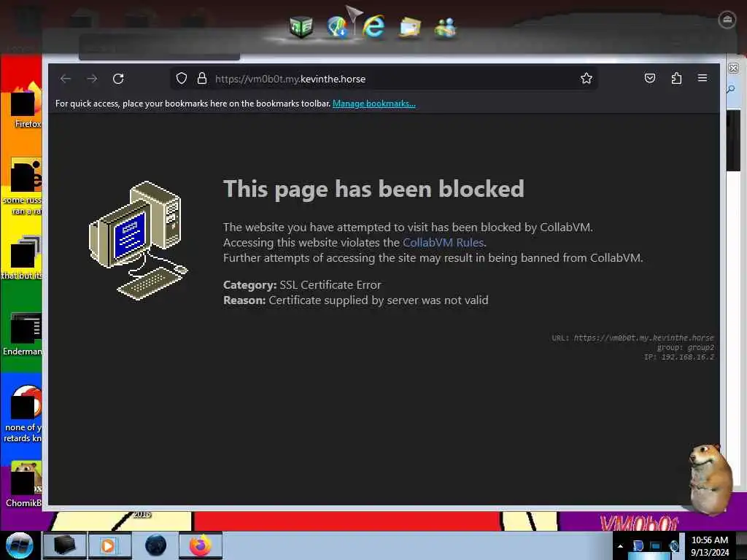This screenshot has width=747, height=560.
Task: Click the browser back arrow
Action: (x=66, y=79)
